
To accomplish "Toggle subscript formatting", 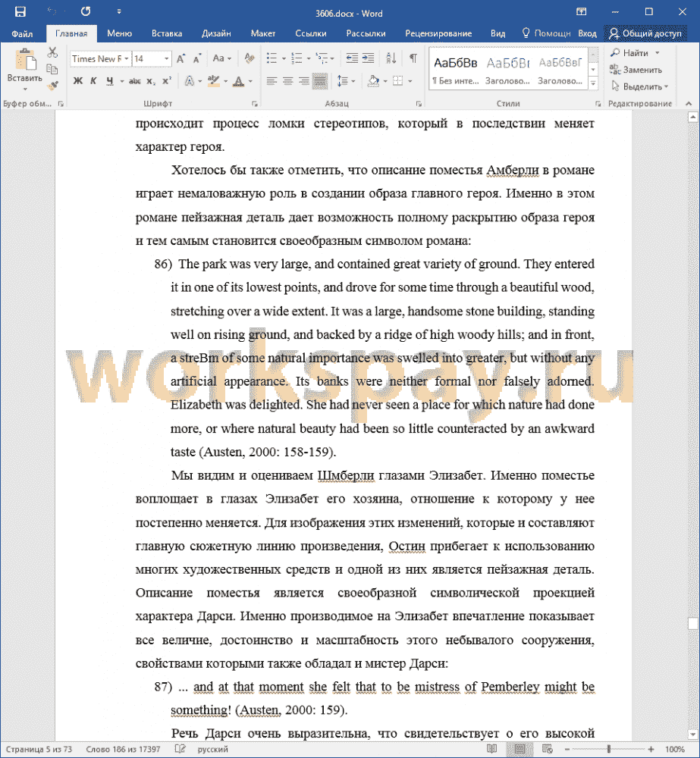I will (152, 81).
